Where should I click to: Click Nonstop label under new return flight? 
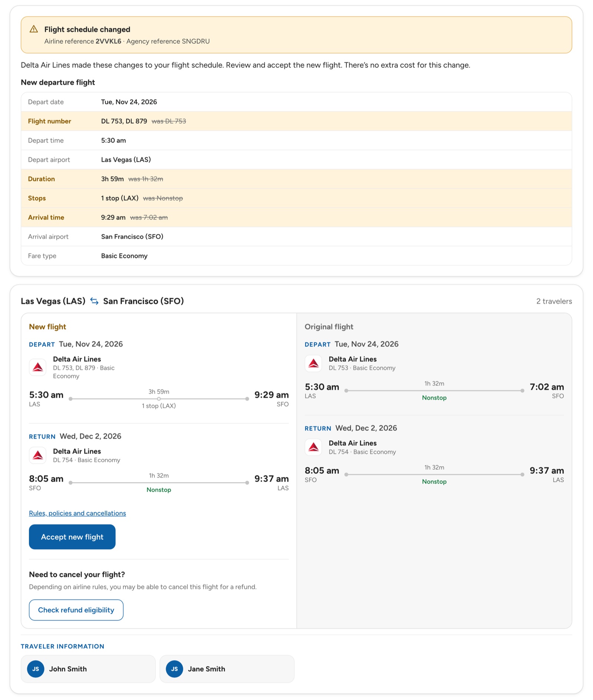(x=159, y=490)
